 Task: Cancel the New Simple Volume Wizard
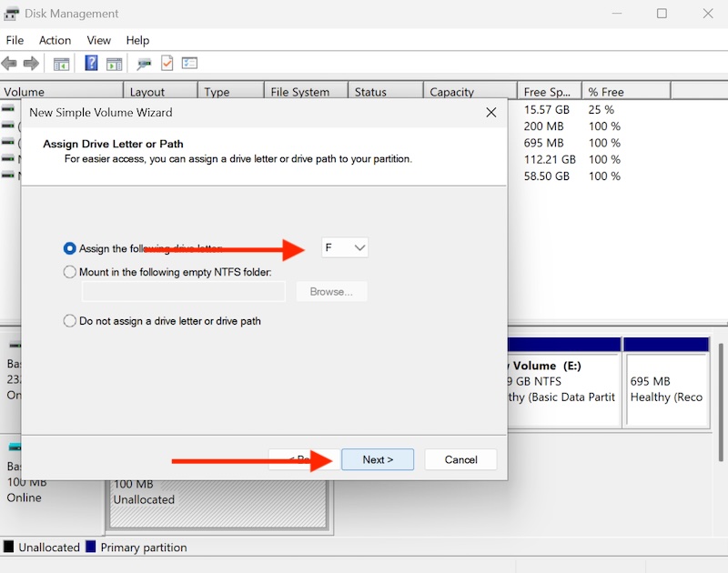[x=460, y=459]
